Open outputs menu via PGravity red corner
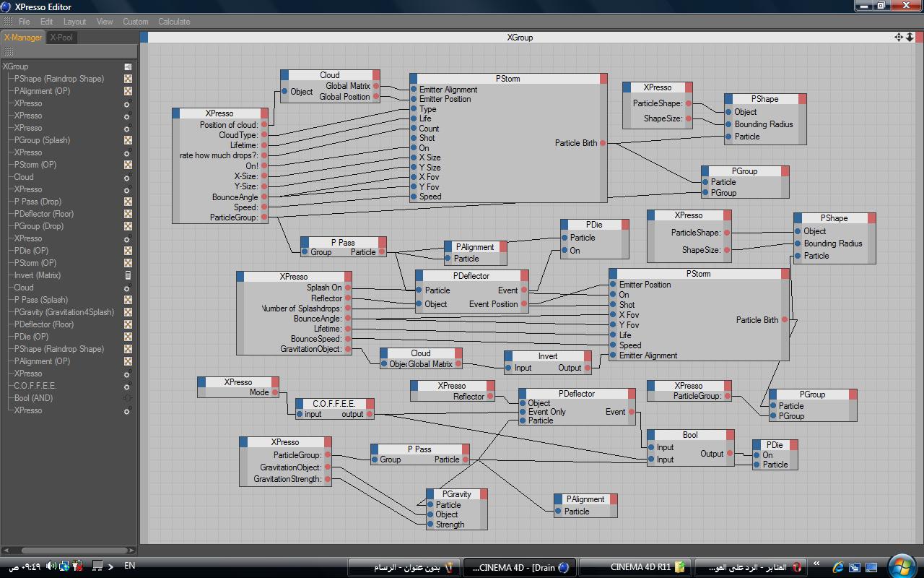This screenshot has height=578, width=924. tap(484, 494)
